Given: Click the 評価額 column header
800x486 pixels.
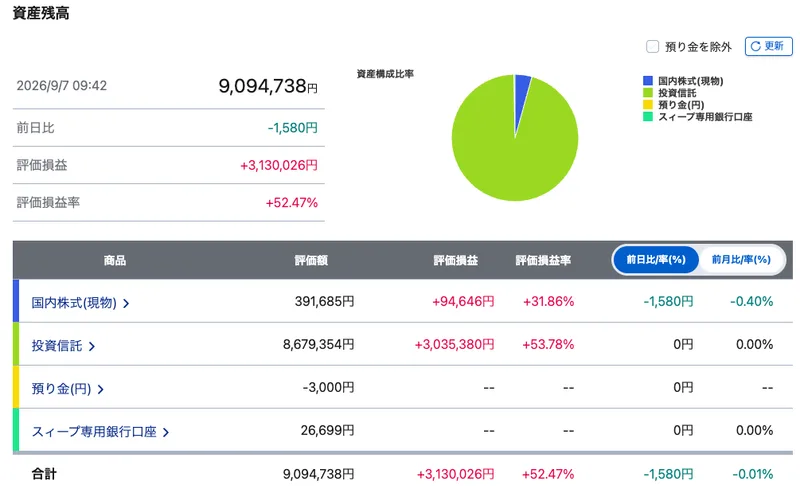Looking at the screenshot, I should [x=311, y=261].
